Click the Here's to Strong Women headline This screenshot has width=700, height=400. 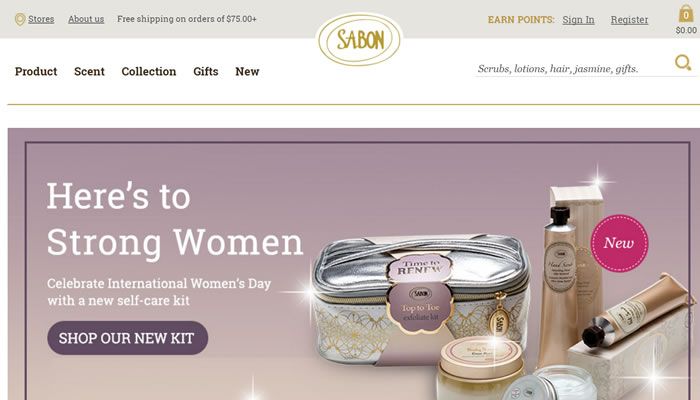pyautogui.click(x=175, y=219)
